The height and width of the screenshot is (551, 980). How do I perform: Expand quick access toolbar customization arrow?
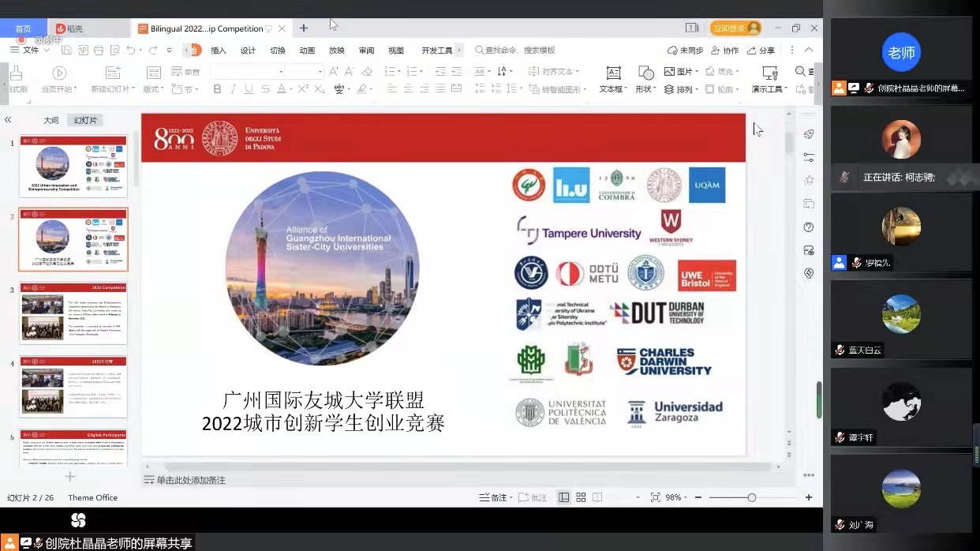(170, 51)
